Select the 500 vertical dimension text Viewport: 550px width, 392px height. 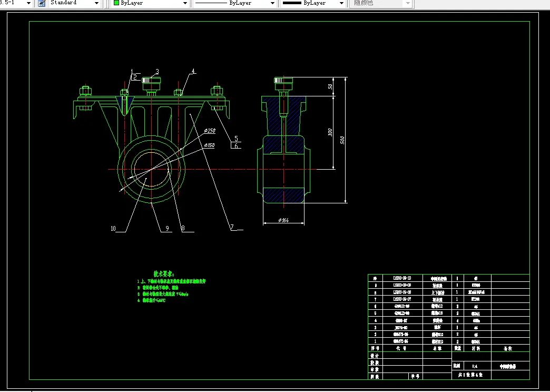[342, 140]
